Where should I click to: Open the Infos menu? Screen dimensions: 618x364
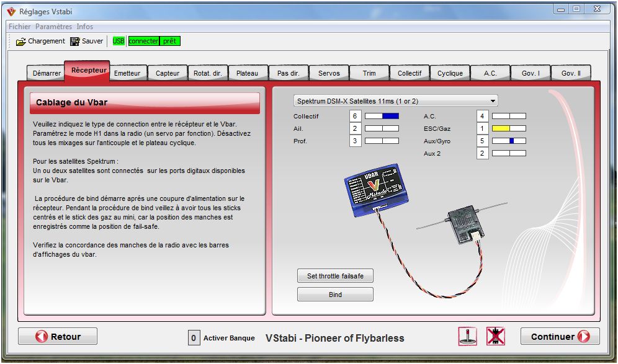[x=85, y=27]
